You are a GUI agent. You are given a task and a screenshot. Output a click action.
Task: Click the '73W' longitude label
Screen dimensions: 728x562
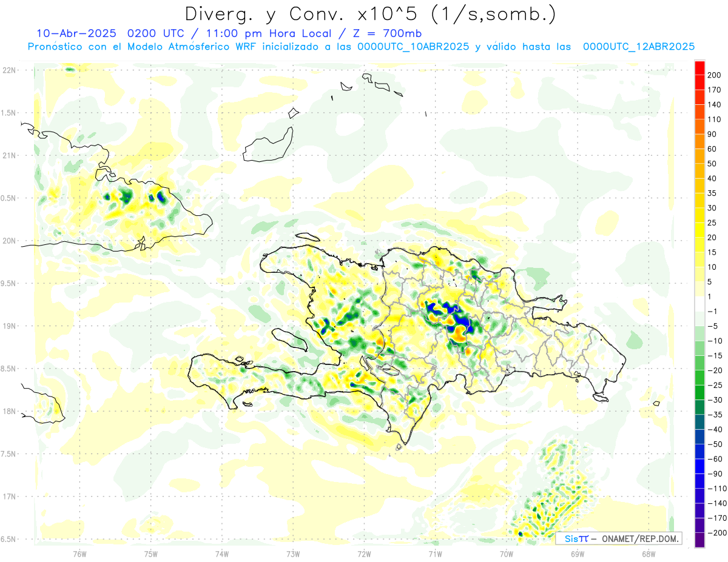click(x=293, y=554)
